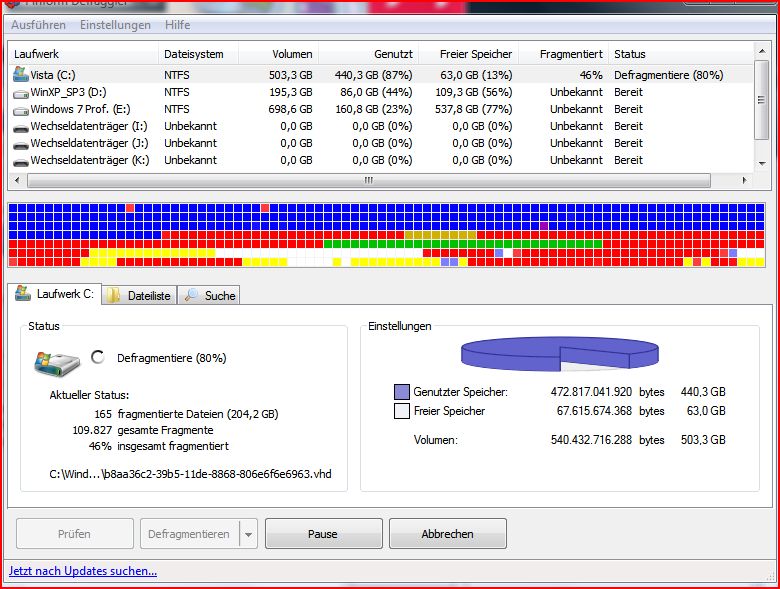Screen dimensions: 780x589
Task: Click Abbrechen to cancel defragmentation
Action: click(x=448, y=534)
